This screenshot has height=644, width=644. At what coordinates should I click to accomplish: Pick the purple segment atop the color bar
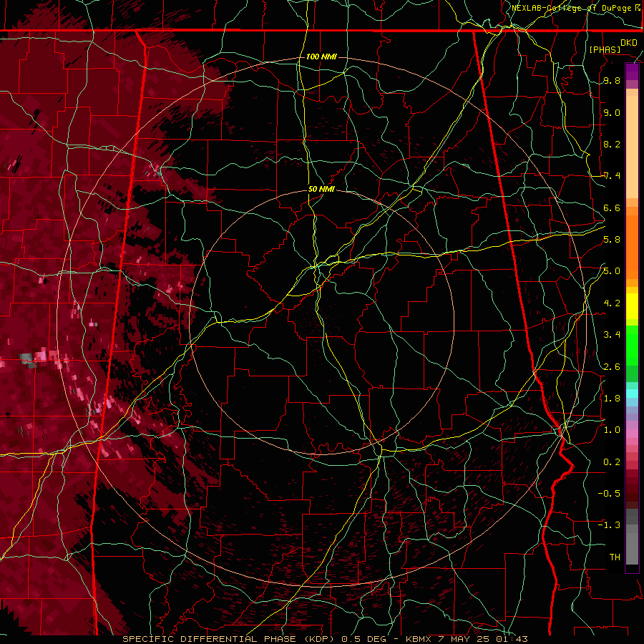(632, 72)
